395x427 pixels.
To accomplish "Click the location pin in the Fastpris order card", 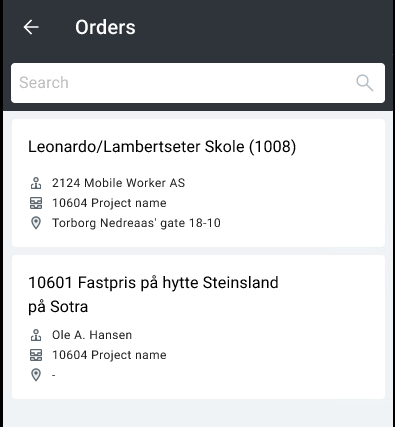I will point(36,375).
